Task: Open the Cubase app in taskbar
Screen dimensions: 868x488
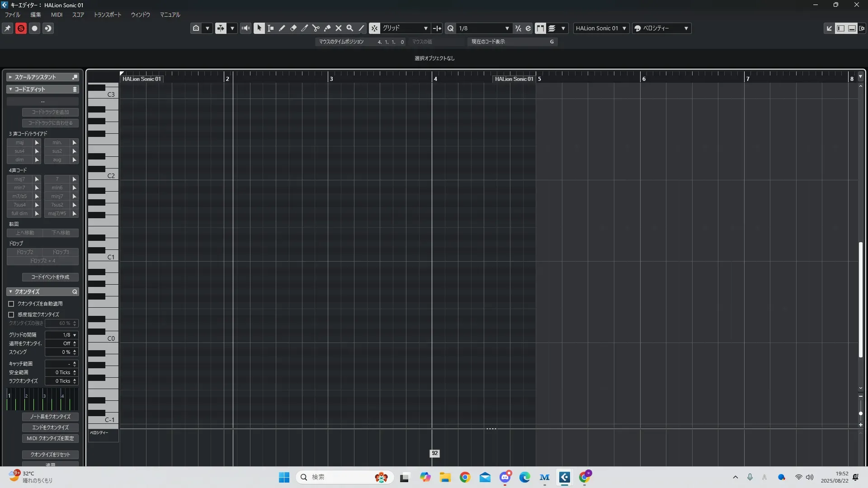Action: [x=564, y=477]
